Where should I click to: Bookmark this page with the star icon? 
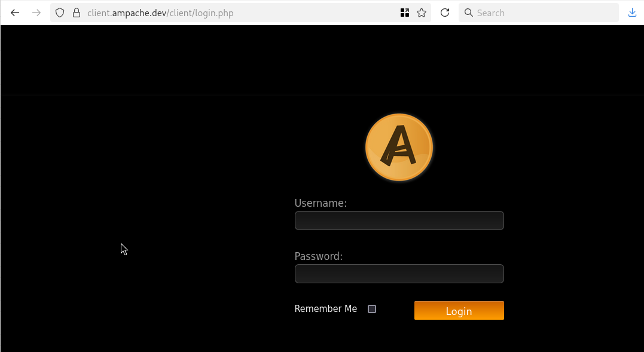(x=422, y=13)
